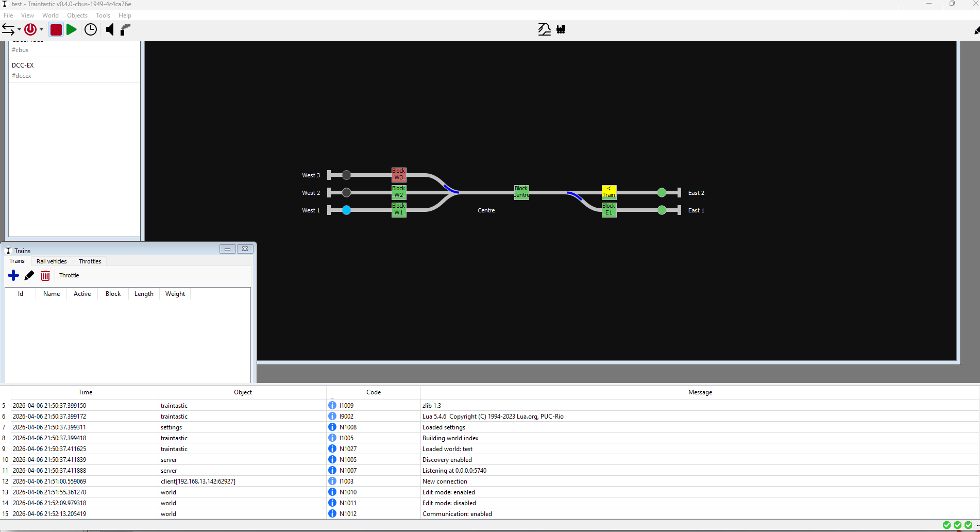Open the trains locomotive toolbar icon
The image size is (980, 532).
tap(561, 29)
